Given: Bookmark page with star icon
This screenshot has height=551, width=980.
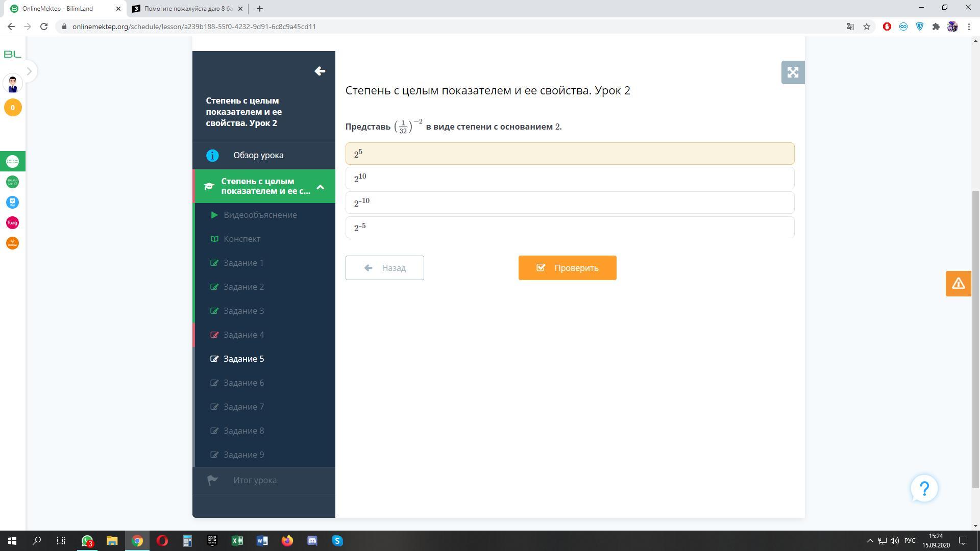Looking at the screenshot, I should [867, 27].
